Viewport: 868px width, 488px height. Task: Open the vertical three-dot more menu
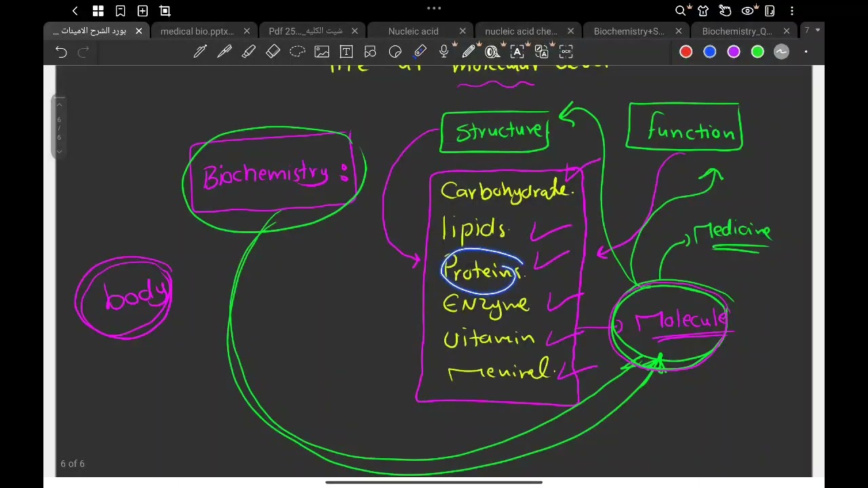click(792, 11)
